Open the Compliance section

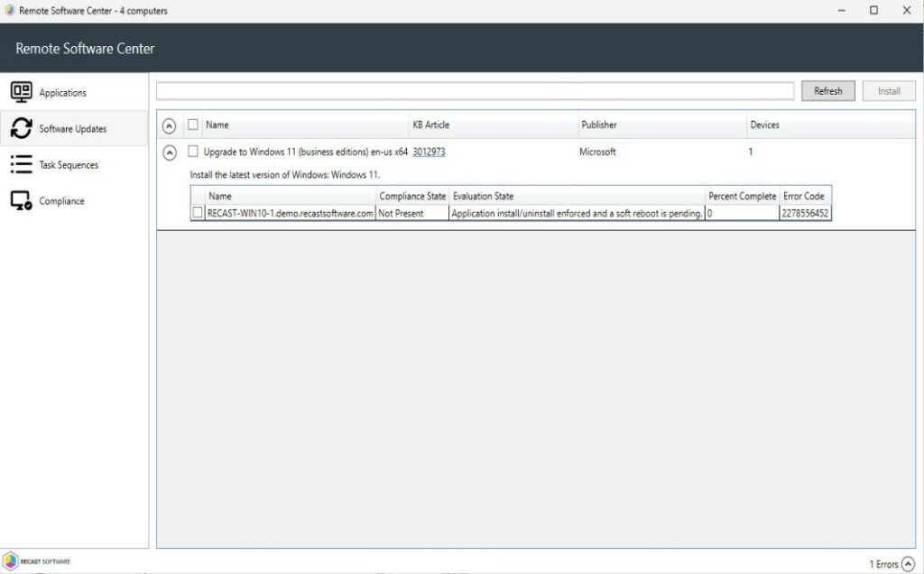click(74, 200)
